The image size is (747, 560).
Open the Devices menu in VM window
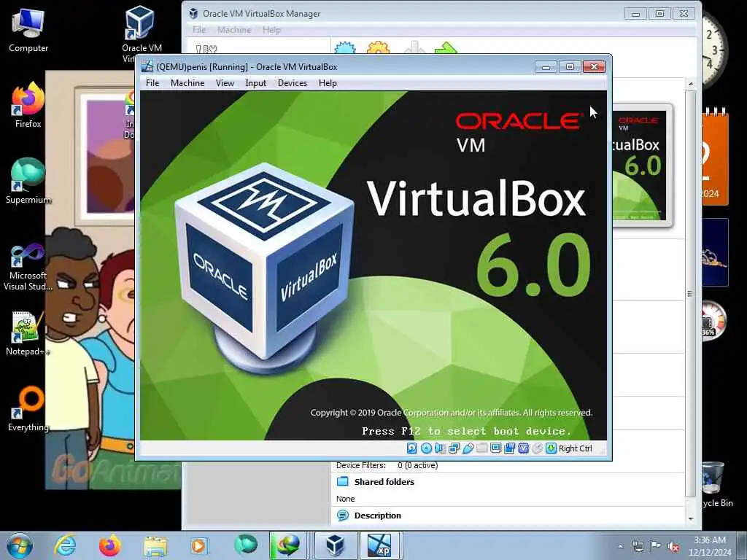tap(293, 83)
